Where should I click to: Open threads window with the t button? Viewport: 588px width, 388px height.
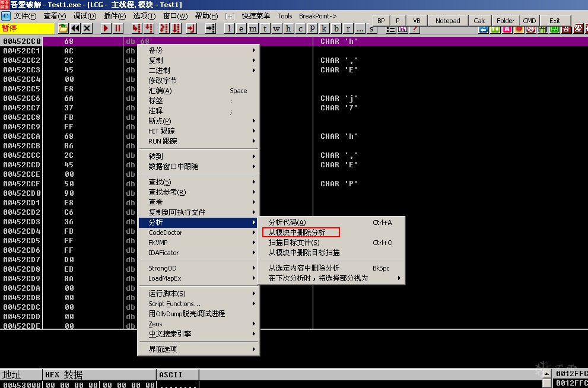[x=265, y=28]
